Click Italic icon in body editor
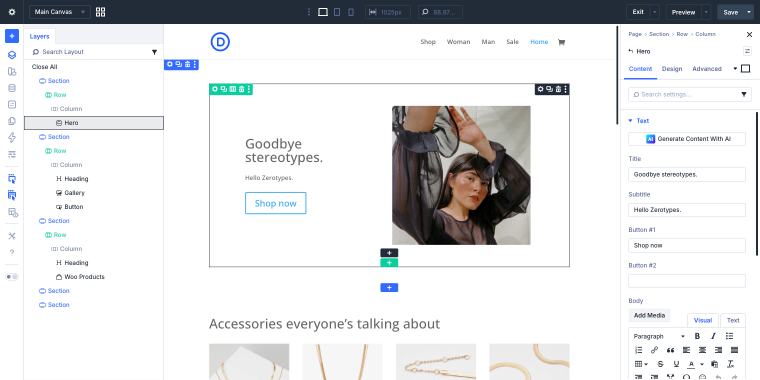 (713, 336)
